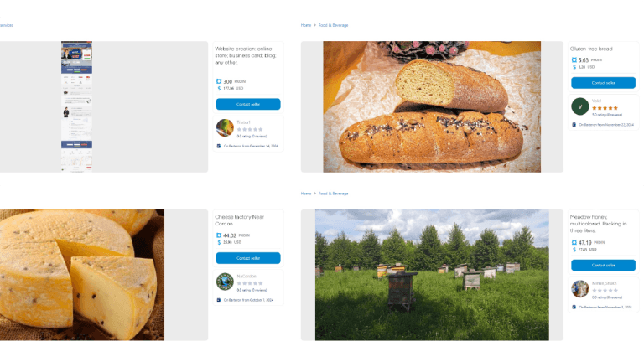The height and width of the screenshot is (362, 644).
Task: Go to Home breadcrumb above bread listing
Action: (x=306, y=25)
